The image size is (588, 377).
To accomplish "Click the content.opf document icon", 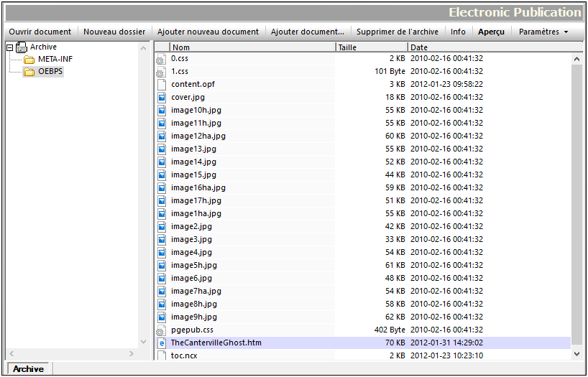I will (x=162, y=85).
